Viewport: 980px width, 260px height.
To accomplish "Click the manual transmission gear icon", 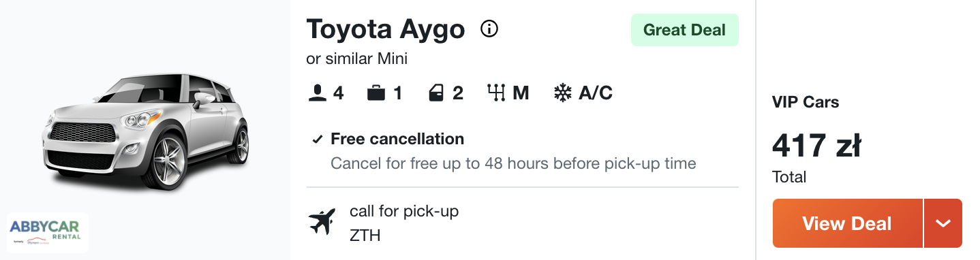I will [496, 93].
